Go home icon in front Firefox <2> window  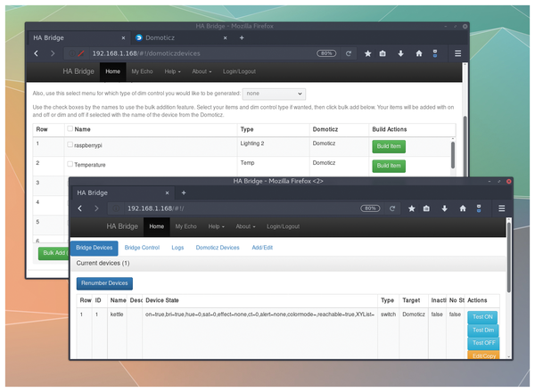pyautogui.click(x=463, y=208)
